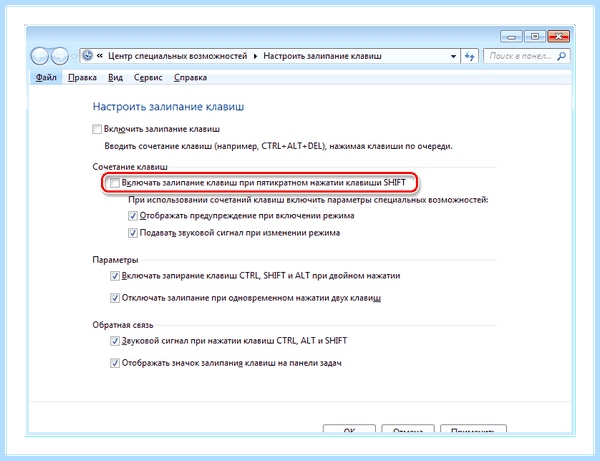Click the ОК button

(x=349, y=429)
